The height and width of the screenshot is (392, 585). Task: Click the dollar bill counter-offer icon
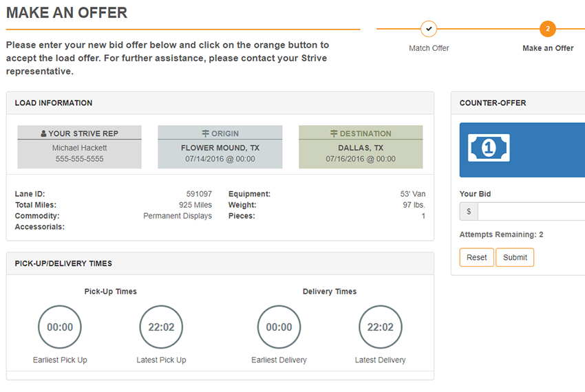click(489, 148)
